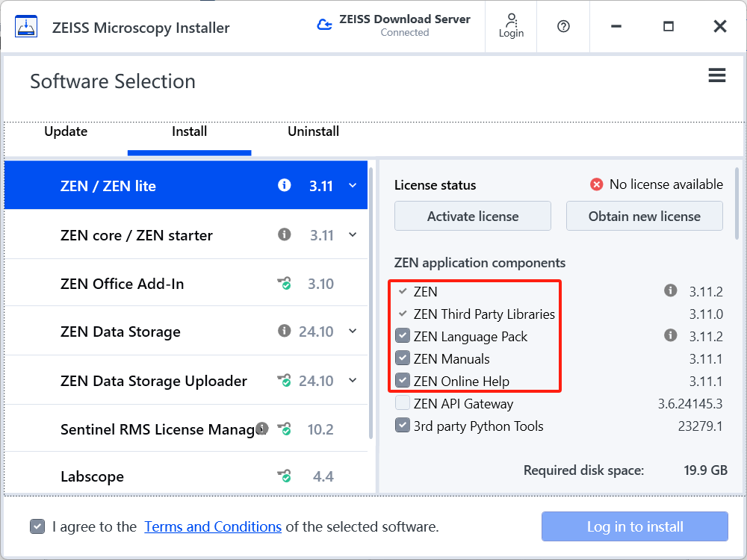Click the ZEN Office Add-In installed status icon

[285, 284]
